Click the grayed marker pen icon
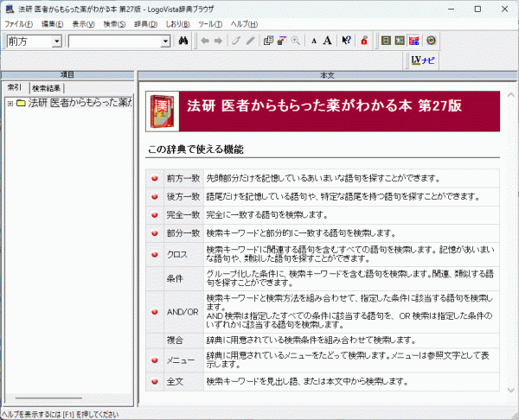 click(235, 41)
